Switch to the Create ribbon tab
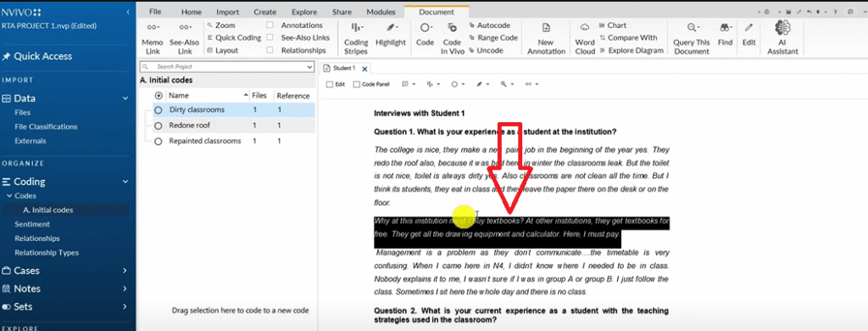The height and width of the screenshot is (331, 868). pos(265,12)
